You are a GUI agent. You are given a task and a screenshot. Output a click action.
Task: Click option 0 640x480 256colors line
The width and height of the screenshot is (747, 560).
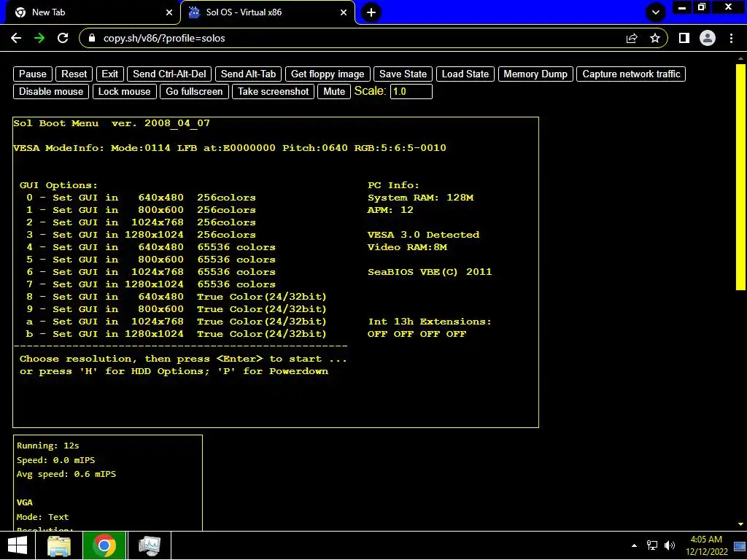point(141,198)
